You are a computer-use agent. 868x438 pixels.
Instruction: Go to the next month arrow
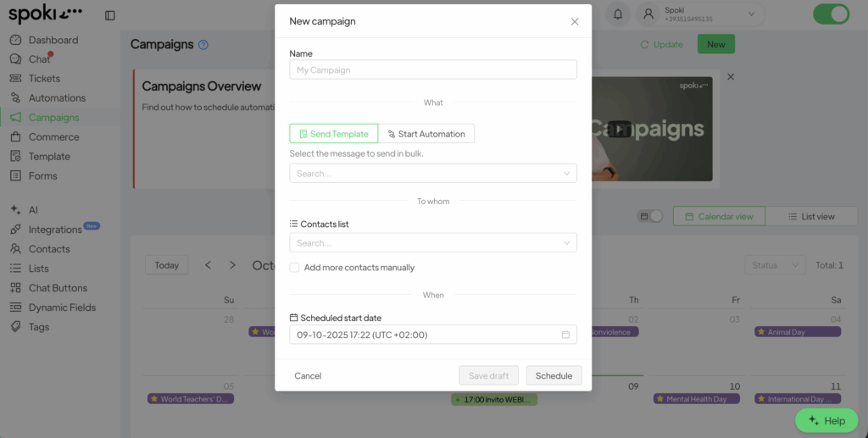232,265
